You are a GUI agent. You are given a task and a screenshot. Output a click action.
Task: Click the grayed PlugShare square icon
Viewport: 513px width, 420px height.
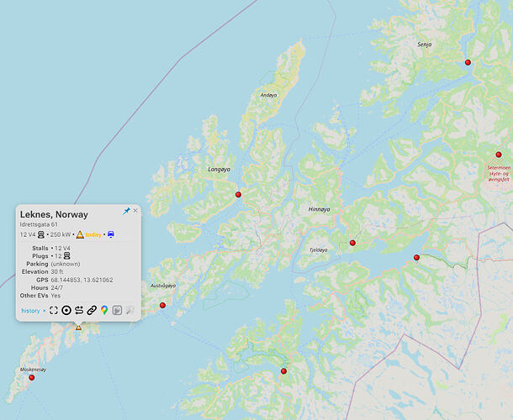click(117, 310)
